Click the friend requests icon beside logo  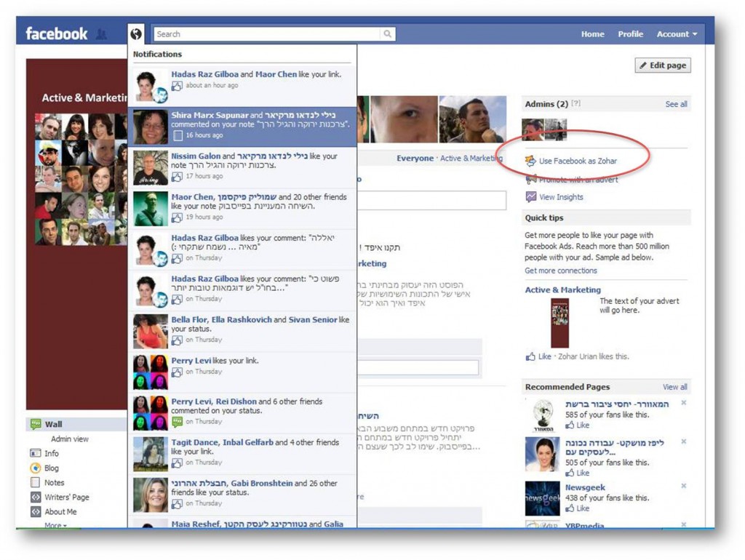[101, 34]
